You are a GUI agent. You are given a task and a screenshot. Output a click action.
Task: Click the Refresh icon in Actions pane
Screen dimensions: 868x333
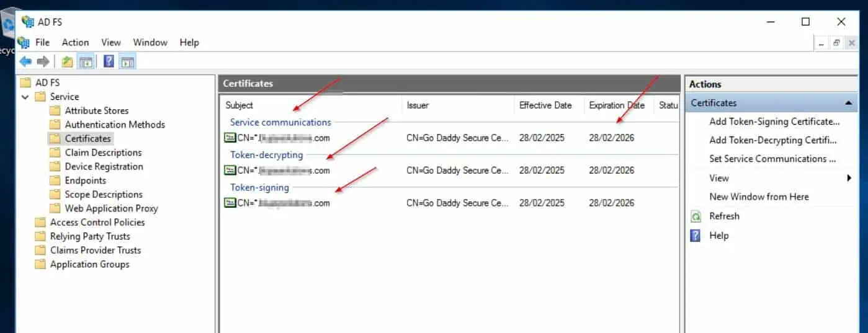click(696, 216)
